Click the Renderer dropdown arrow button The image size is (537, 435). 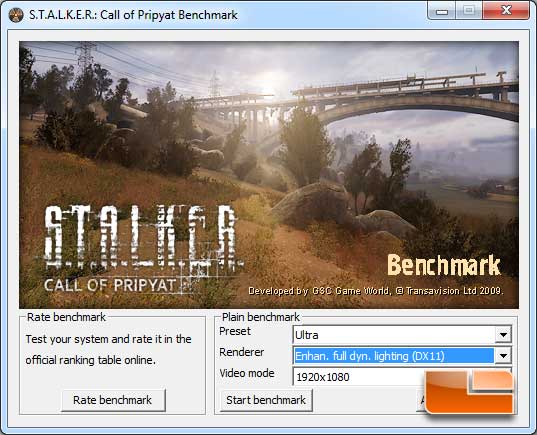(x=503, y=356)
